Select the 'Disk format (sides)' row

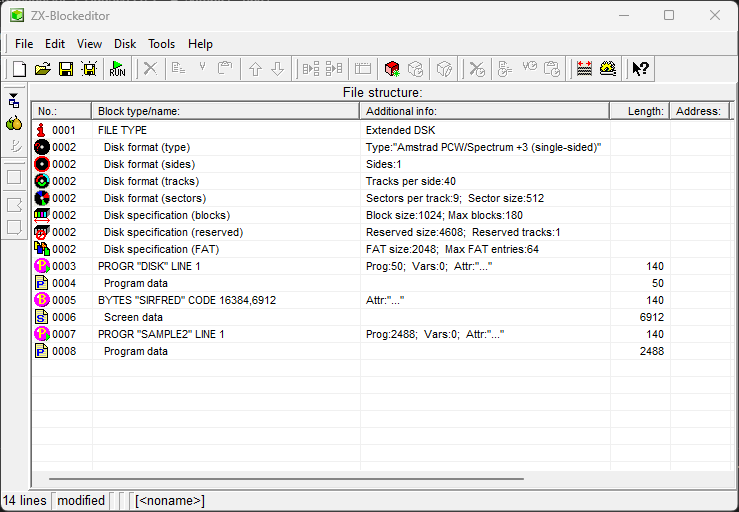[381, 164]
